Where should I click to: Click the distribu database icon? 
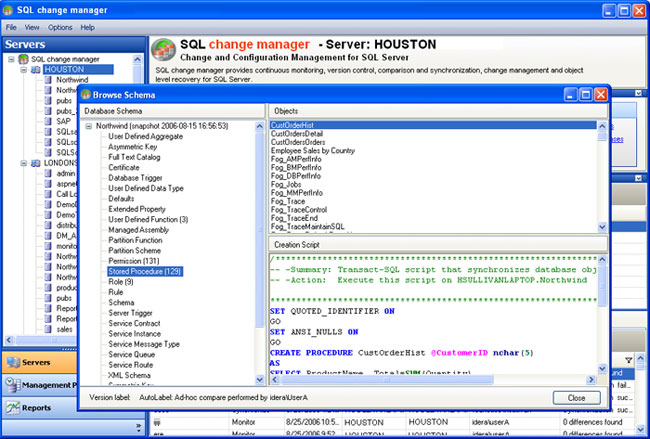pyautogui.click(x=48, y=225)
